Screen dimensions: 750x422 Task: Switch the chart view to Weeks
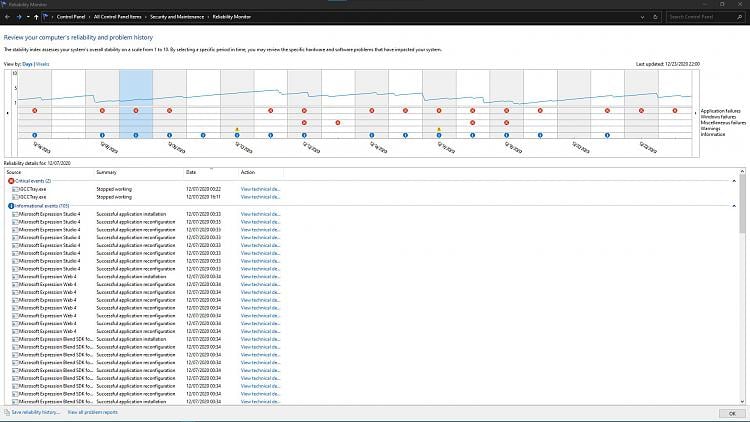43,64
